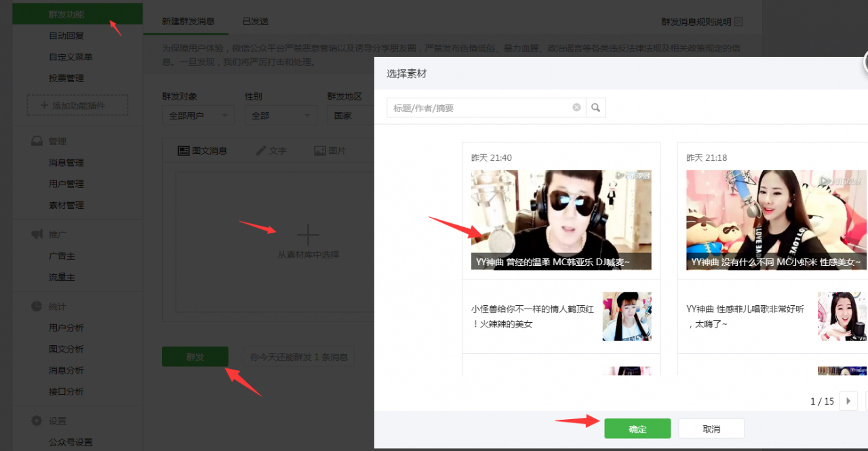868x451 pixels.
Task: Click 添加功能插件 in the sidebar
Action: click(x=77, y=106)
